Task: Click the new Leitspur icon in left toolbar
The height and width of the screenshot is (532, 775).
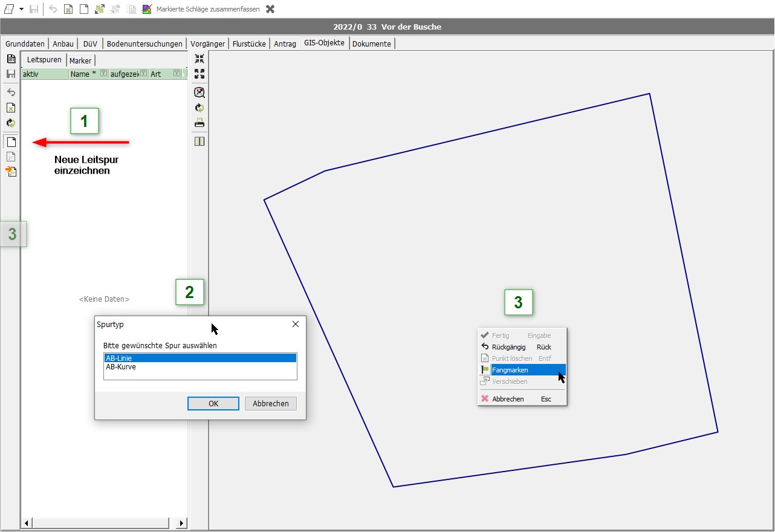Action: 11,142
